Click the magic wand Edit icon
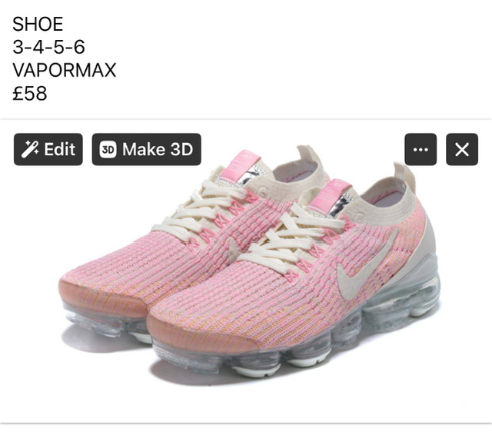The width and height of the screenshot is (492, 448). (x=30, y=149)
